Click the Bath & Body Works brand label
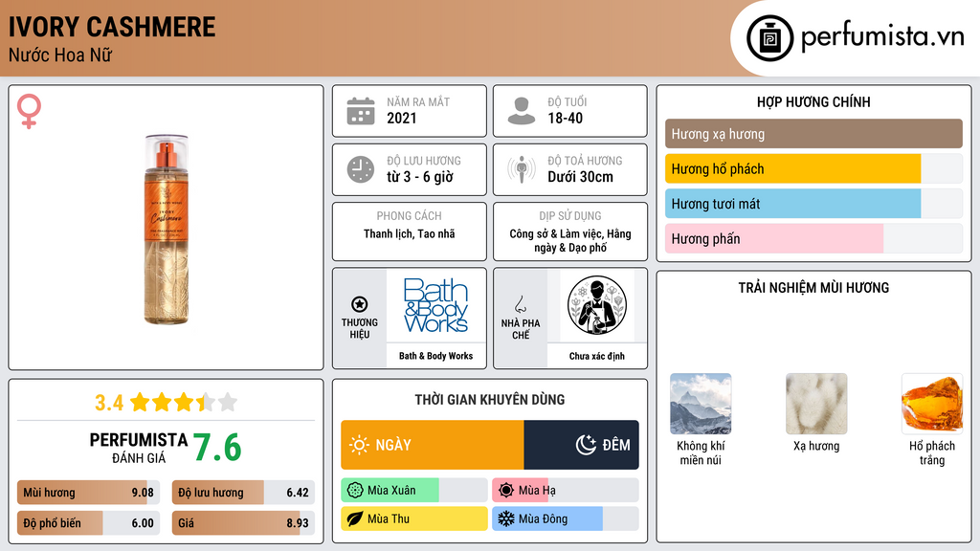 coord(435,356)
